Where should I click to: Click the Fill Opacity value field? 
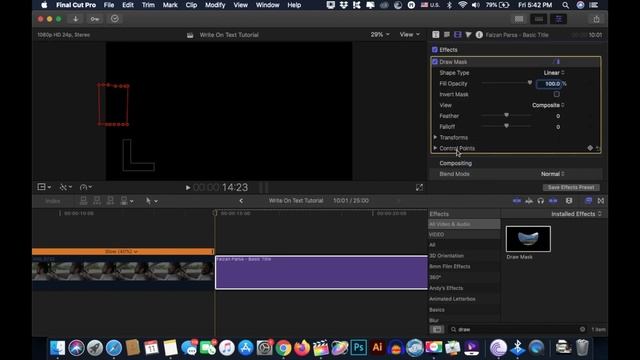click(x=549, y=84)
